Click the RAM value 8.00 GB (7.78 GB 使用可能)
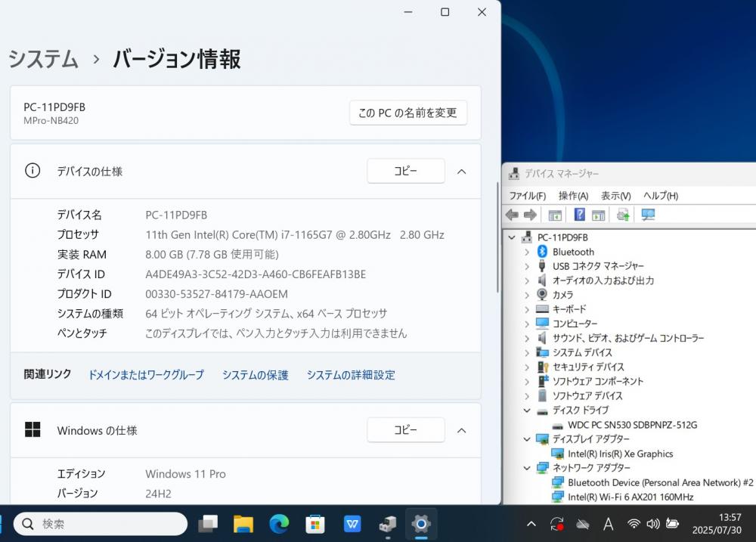Viewport: 756px width, 542px height. click(212, 255)
